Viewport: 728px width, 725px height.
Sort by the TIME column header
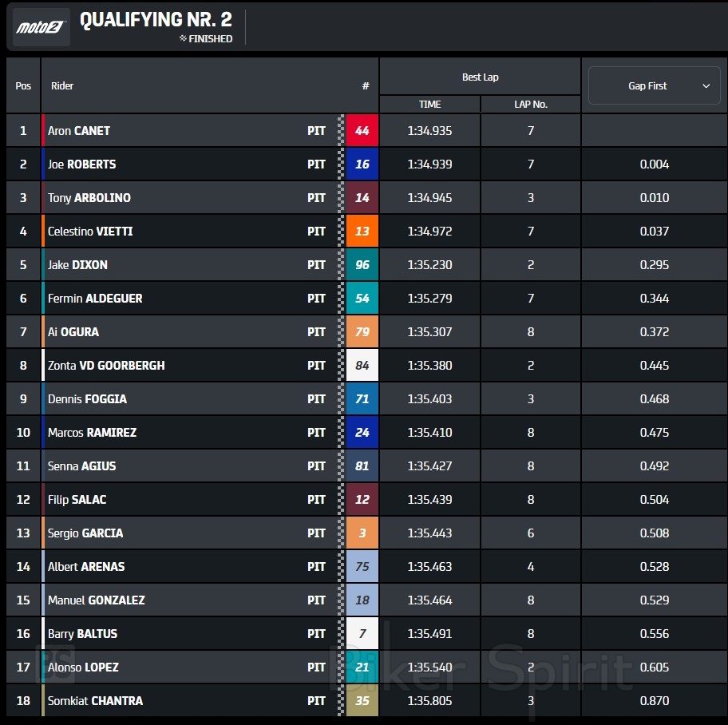(429, 105)
